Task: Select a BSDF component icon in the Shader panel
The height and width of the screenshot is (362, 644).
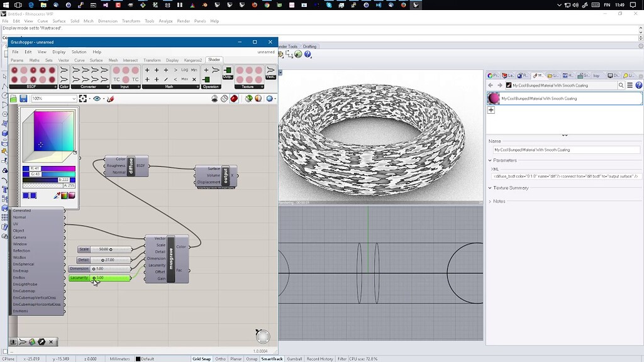Action: (16, 70)
